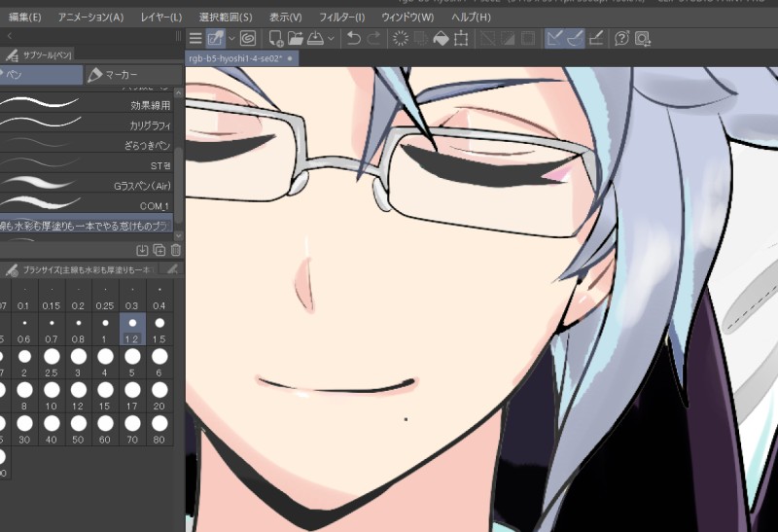Choose brush size 0.25 preset
Screen dimensions: 778x532
[105, 297]
